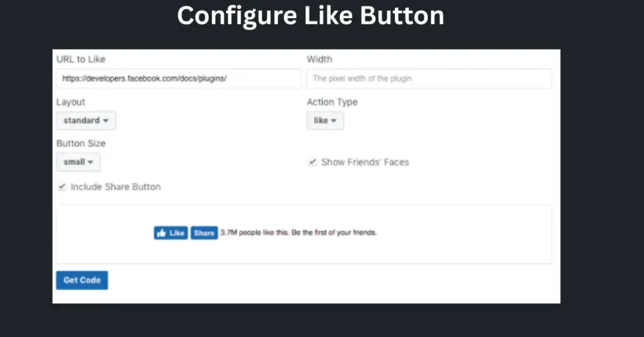
Task: Click the Action Type label
Action: click(332, 102)
